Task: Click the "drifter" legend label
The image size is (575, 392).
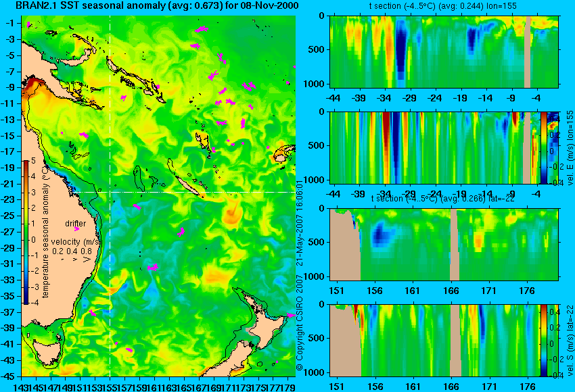Action: [x=76, y=224]
